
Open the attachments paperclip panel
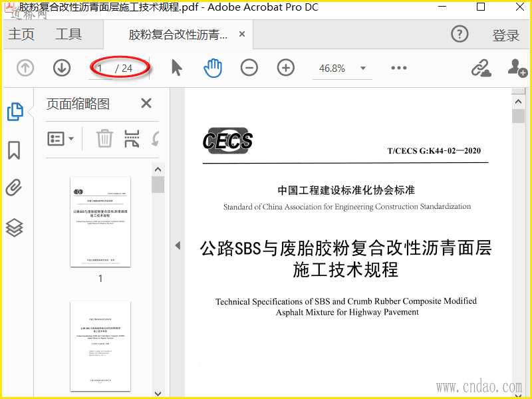(x=14, y=188)
